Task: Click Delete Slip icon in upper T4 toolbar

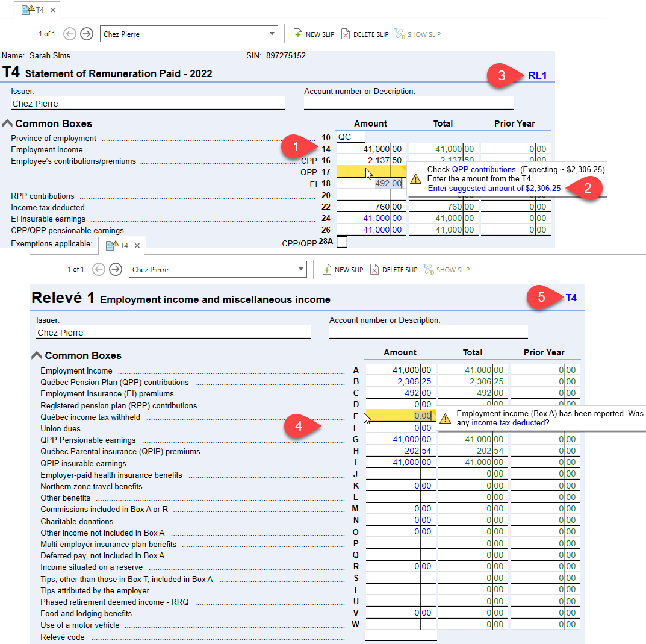Action: pyautogui.click(x=346, y=34)
